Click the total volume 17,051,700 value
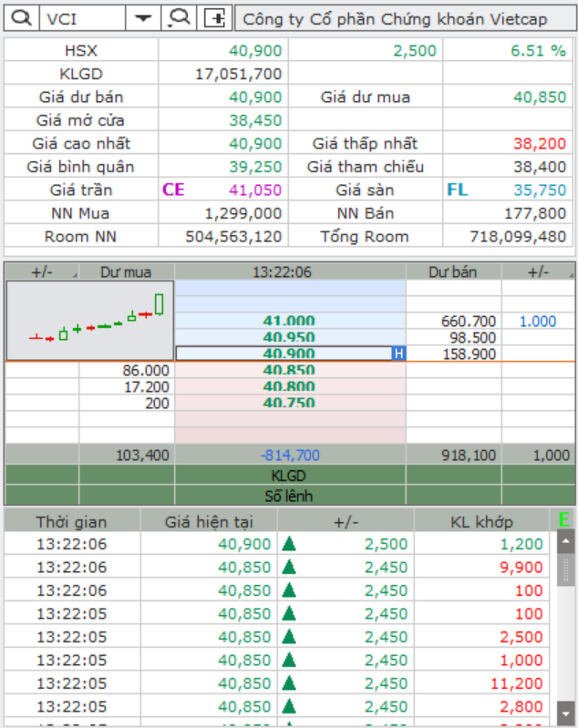 [x=238, y=74]
